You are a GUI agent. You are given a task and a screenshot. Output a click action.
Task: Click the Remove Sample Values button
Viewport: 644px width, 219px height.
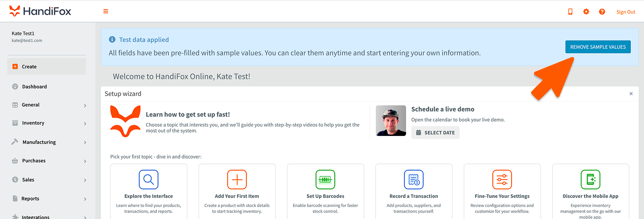pos(598,47)
